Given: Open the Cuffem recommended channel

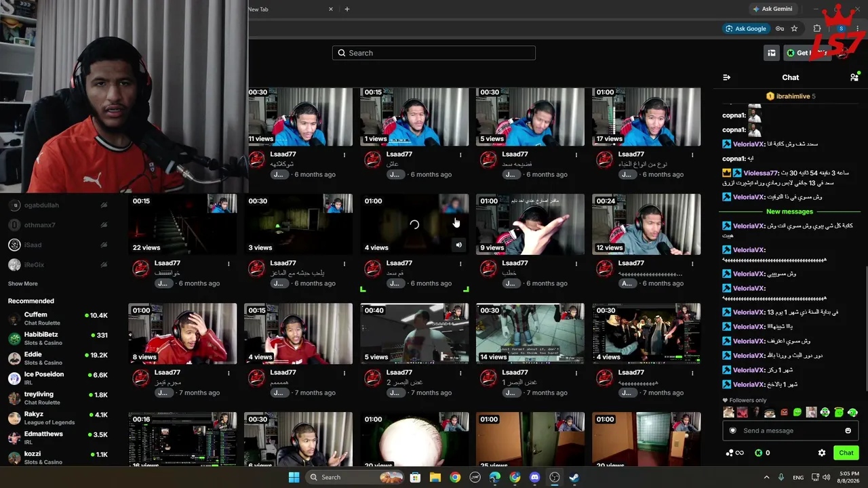Looking at the screenshot, I should tap(58, 319).
